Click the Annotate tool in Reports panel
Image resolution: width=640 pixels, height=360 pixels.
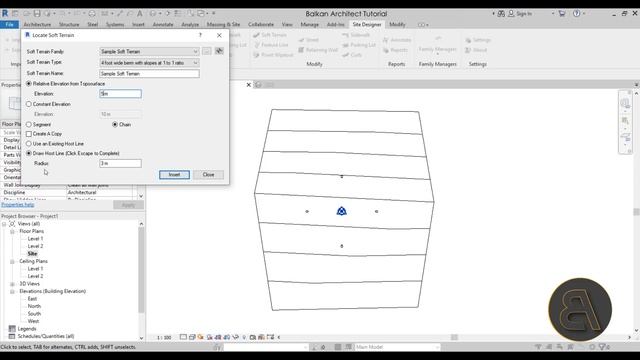(397, 40)
